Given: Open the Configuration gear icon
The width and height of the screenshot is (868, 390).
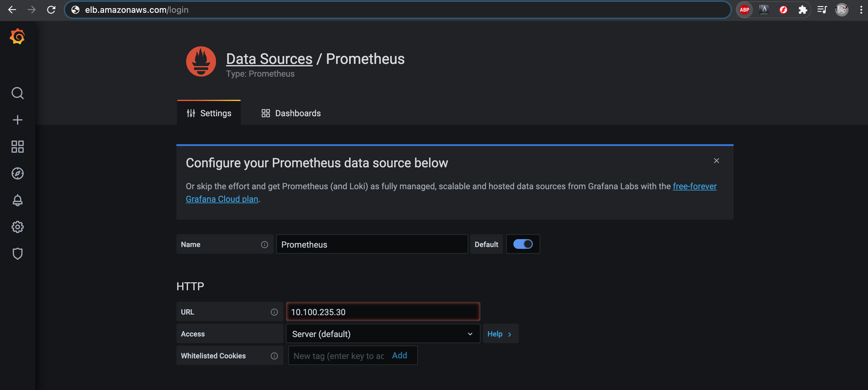Looking at the screenshot, I should click(17, 227).
